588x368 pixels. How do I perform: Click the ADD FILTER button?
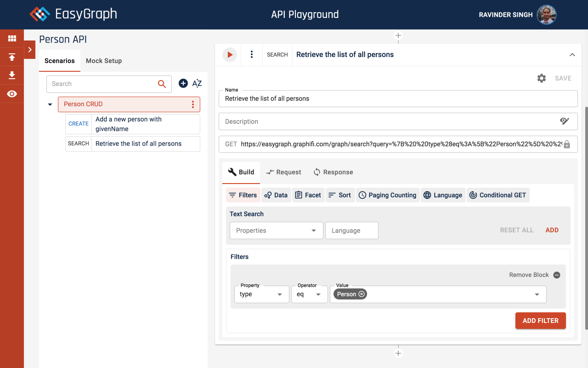coord(540,321)
